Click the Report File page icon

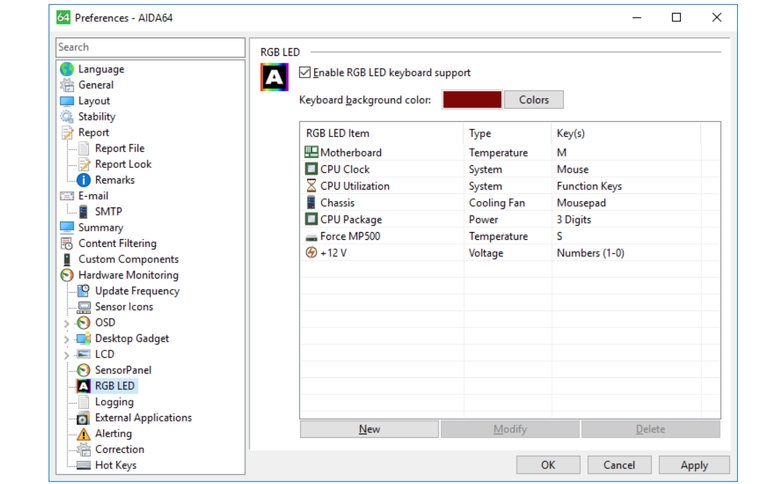[83, 148]
